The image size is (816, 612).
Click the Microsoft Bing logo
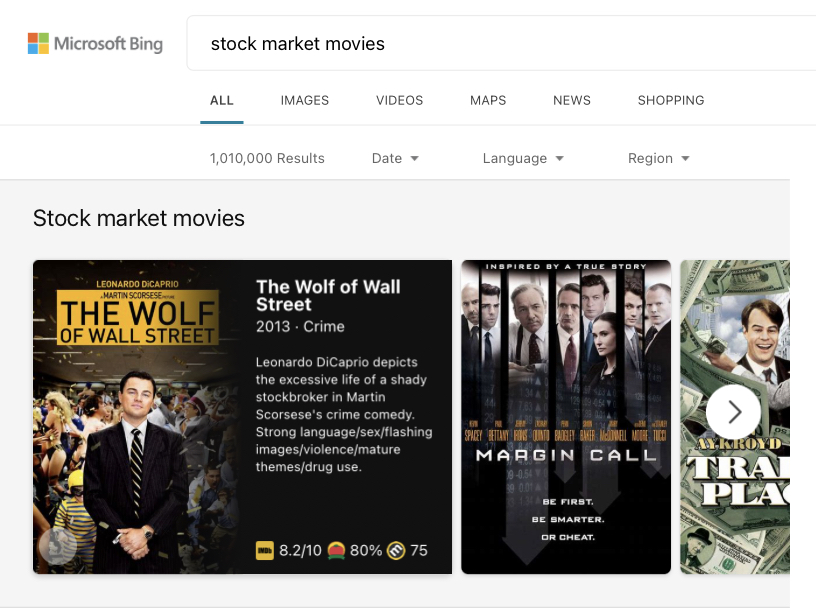pos(95,44)
